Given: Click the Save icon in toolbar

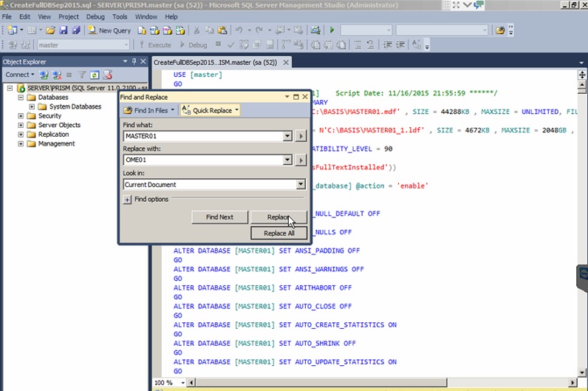Looking at the screenshot, I should coord(64,30).
